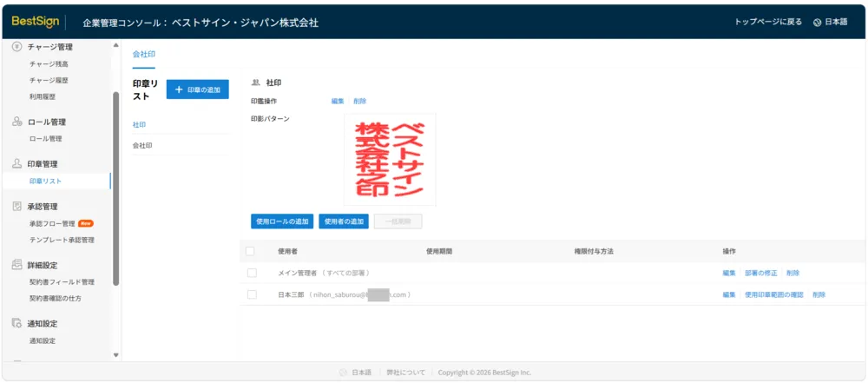The height and width of the screenshot is (383, 868).
Task: Click 編集 in the 日本三郎 row
Action: point(729,295)
